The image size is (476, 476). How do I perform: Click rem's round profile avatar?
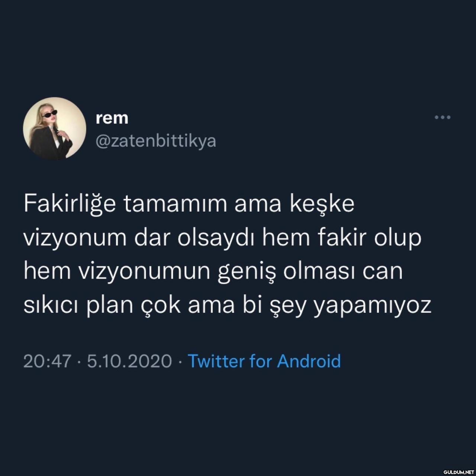pyautogui.click(x=55, y=129)
